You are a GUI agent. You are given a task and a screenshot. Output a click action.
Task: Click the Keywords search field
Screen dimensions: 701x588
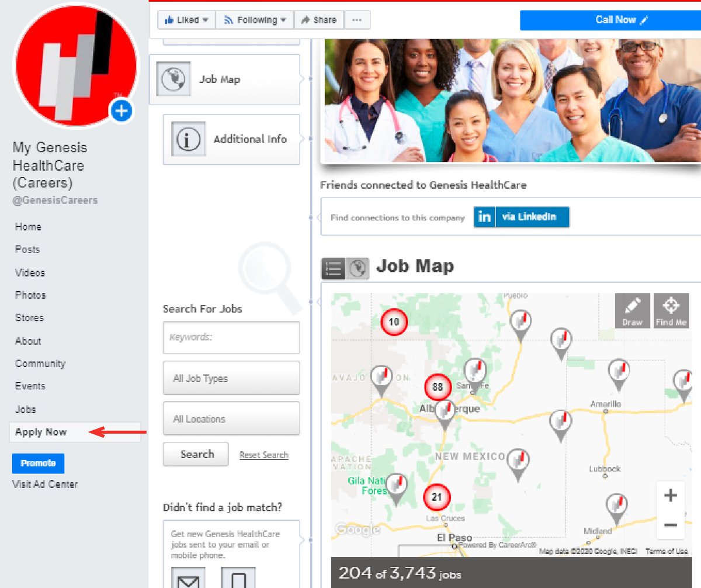click(x=231, y=337)
